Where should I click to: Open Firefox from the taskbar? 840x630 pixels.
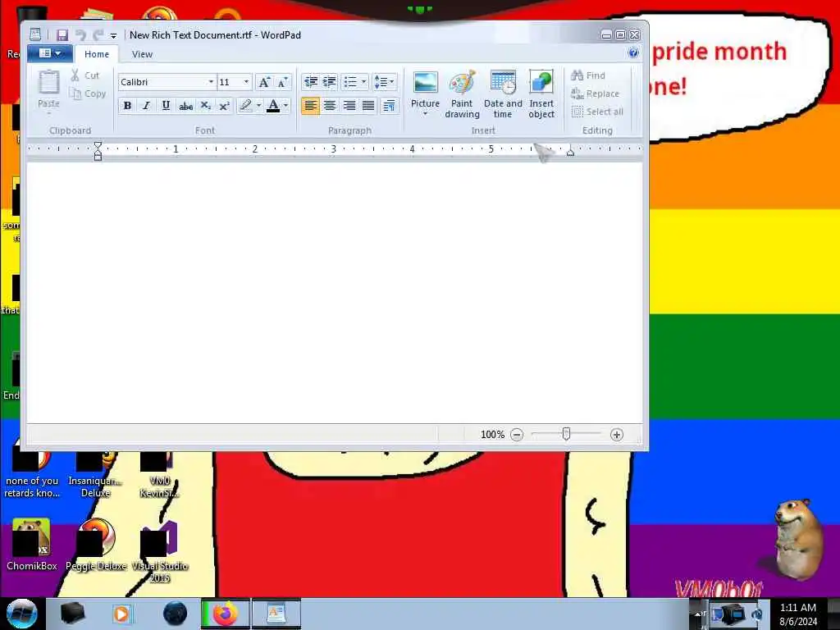(x=225, y=614)
